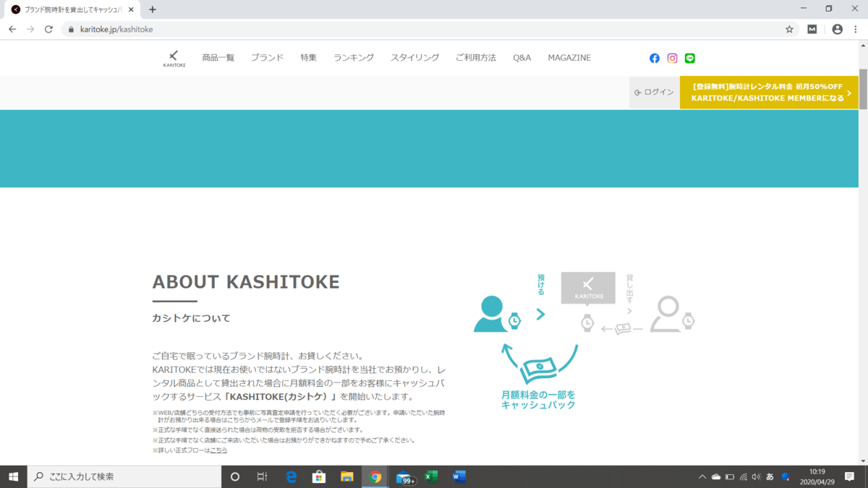
Task: Open the notification center icon
Action: point(850,476)
